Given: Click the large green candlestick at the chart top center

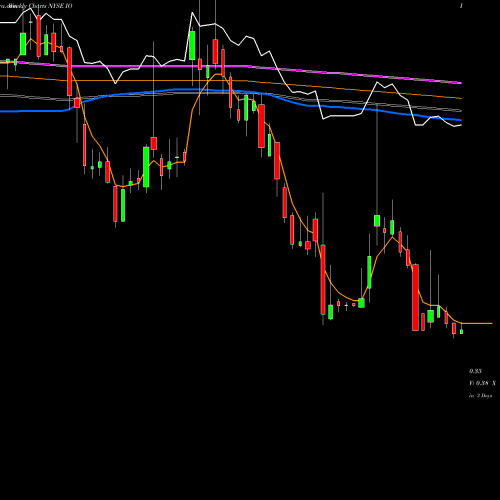Looking at the screenshot, I should [x=192, y=46].
